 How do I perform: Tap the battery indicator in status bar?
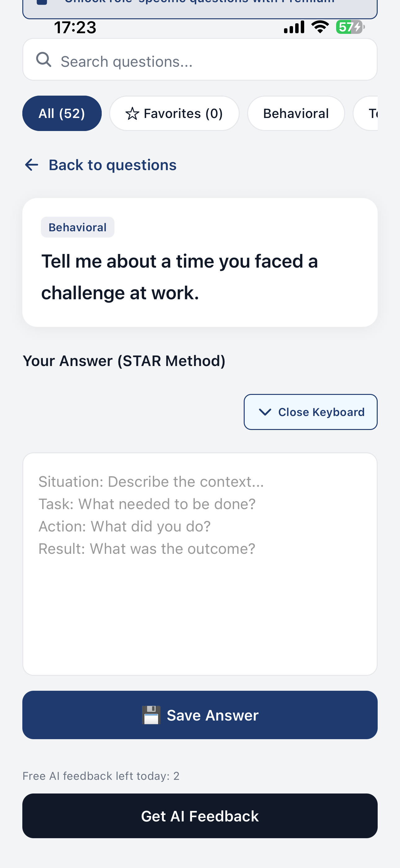click(350, 27)
